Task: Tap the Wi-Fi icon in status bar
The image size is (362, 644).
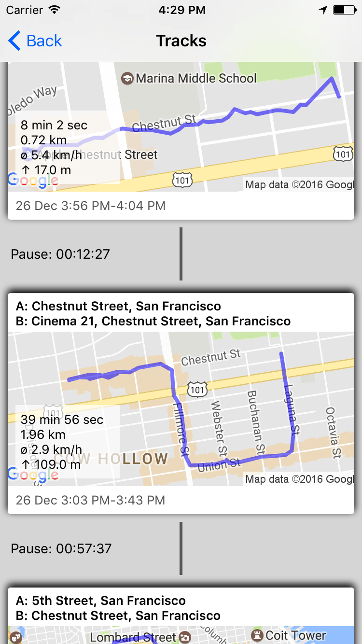Action: (x=55, y=10)
